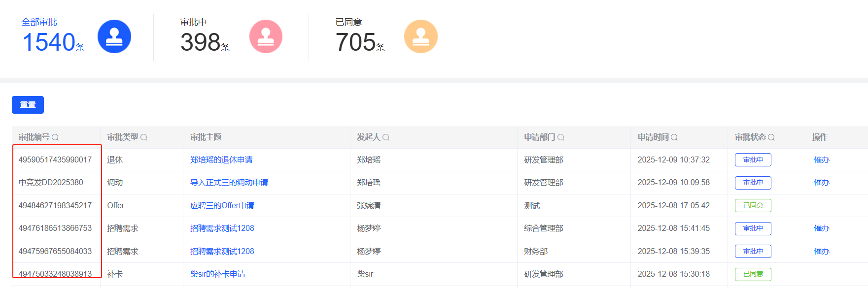
Task: Click search icon beside 申请时间 header
Action: 674,137
